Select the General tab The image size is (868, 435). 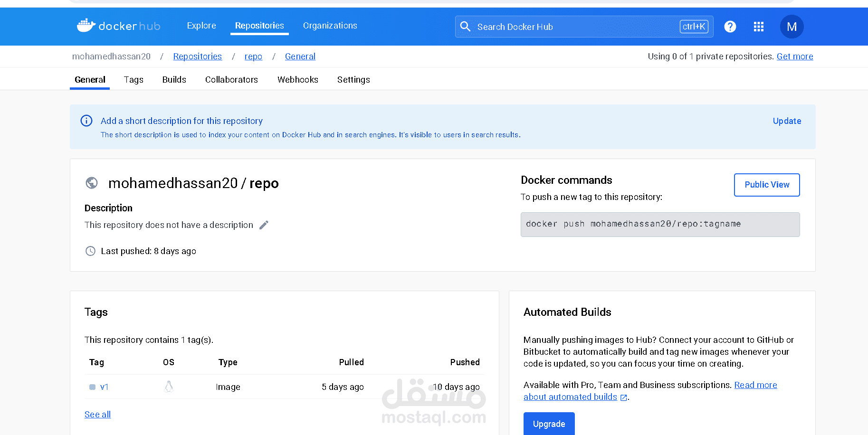[90, 80]
